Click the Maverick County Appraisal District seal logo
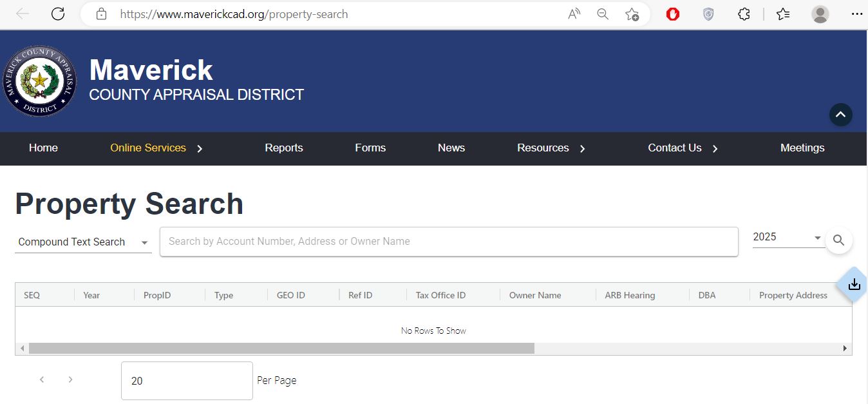The width and height of the screenshot is (868, 404). tap(39, 81)
